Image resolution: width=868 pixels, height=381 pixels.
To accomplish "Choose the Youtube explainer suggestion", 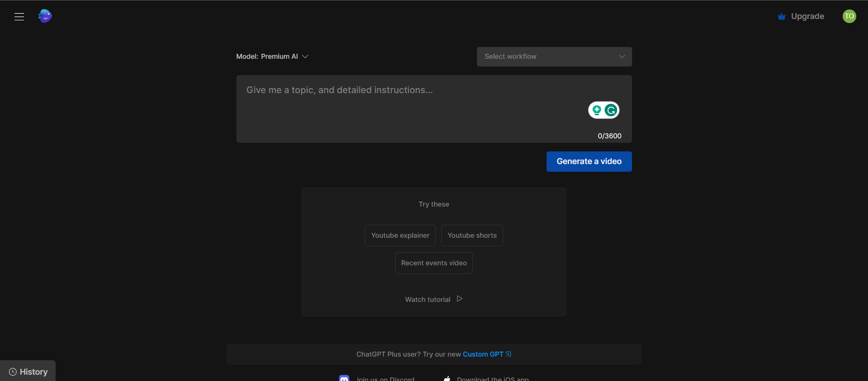I will [400, 235].
